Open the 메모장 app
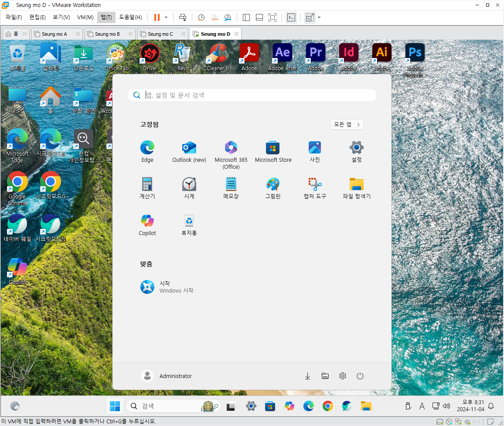The height and width of the screenshot is (426, 504). click(x=231, y=188)
